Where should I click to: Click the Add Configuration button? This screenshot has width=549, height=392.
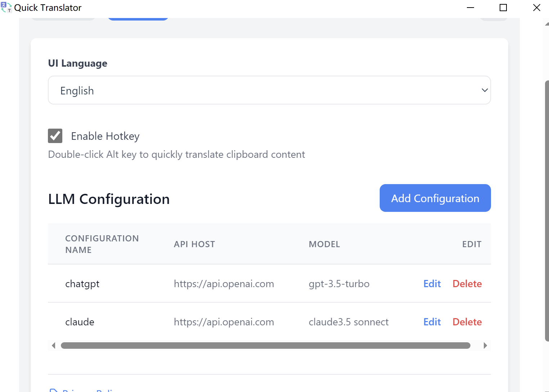click(435, 198)
